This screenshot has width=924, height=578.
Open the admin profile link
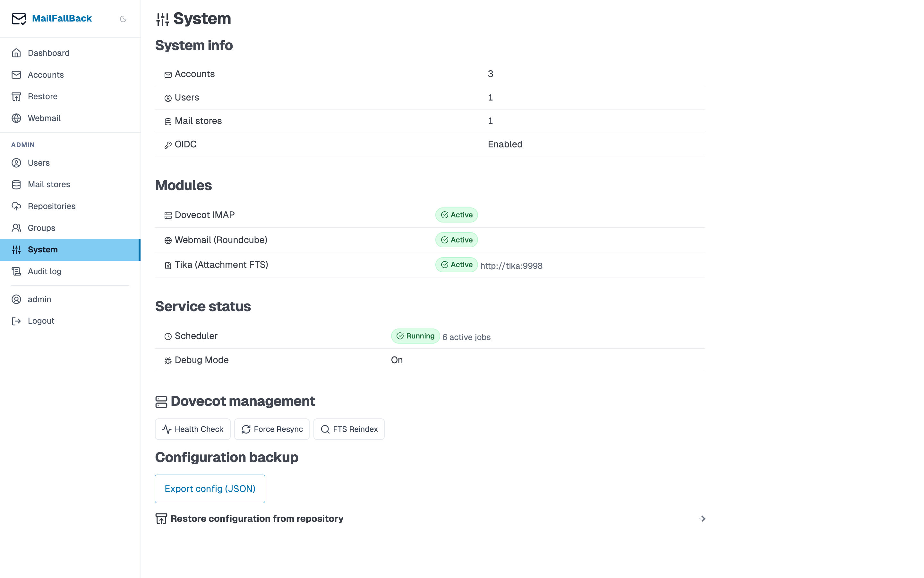coord(70,299)
